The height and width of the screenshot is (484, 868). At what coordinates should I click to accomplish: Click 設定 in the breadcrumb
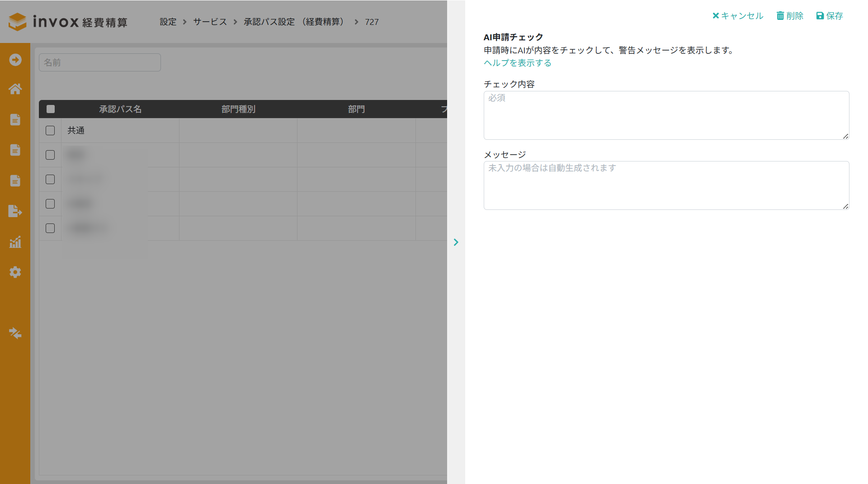click(168, 22)
